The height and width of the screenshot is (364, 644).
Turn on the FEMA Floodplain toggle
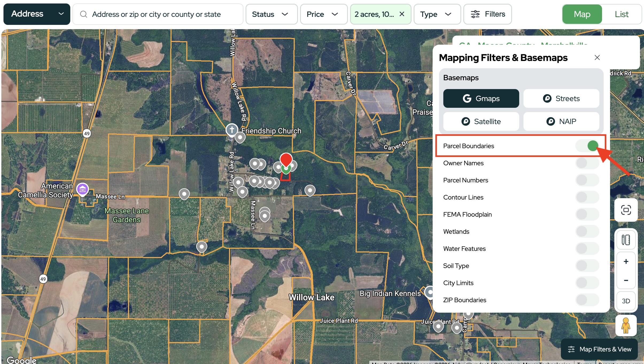pos(587,214)
